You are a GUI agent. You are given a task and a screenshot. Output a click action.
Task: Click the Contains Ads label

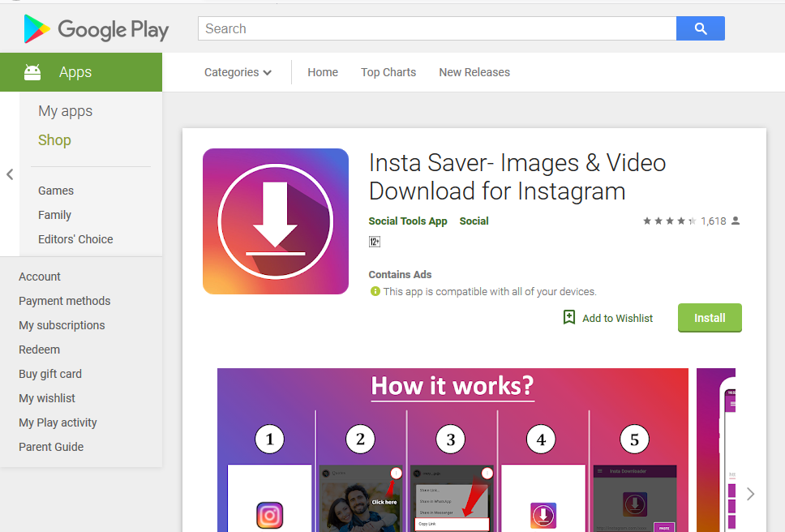coord(400,275)
